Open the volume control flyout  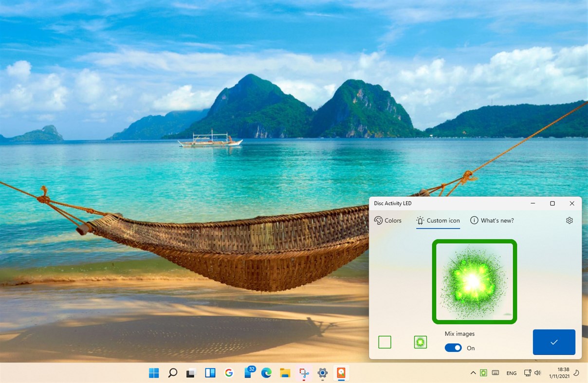coord(537,372)
